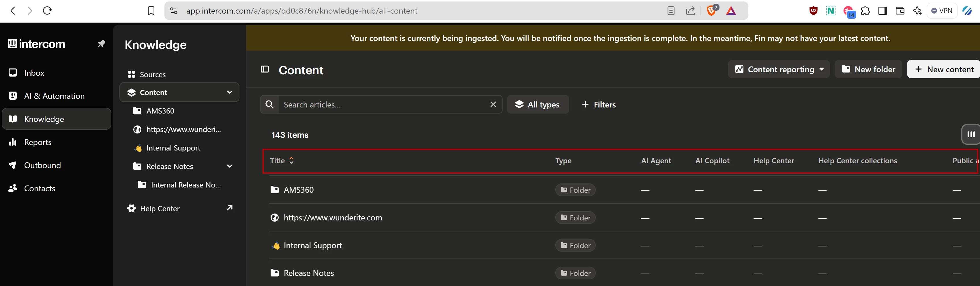The width and height of the screenshot is (980, 286).
Task: Go forward with the browser forward arrow
Action: [30, 11]
